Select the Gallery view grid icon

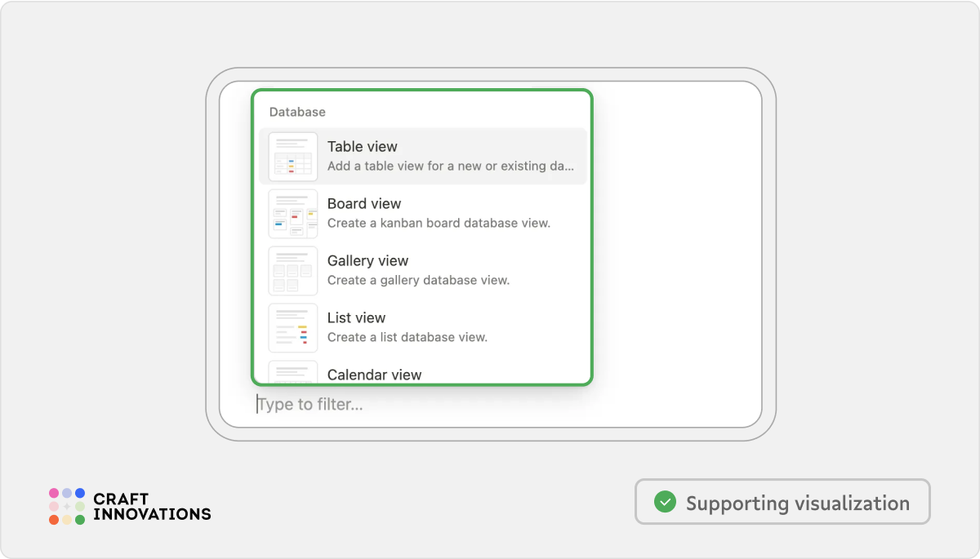coord(292,270)
